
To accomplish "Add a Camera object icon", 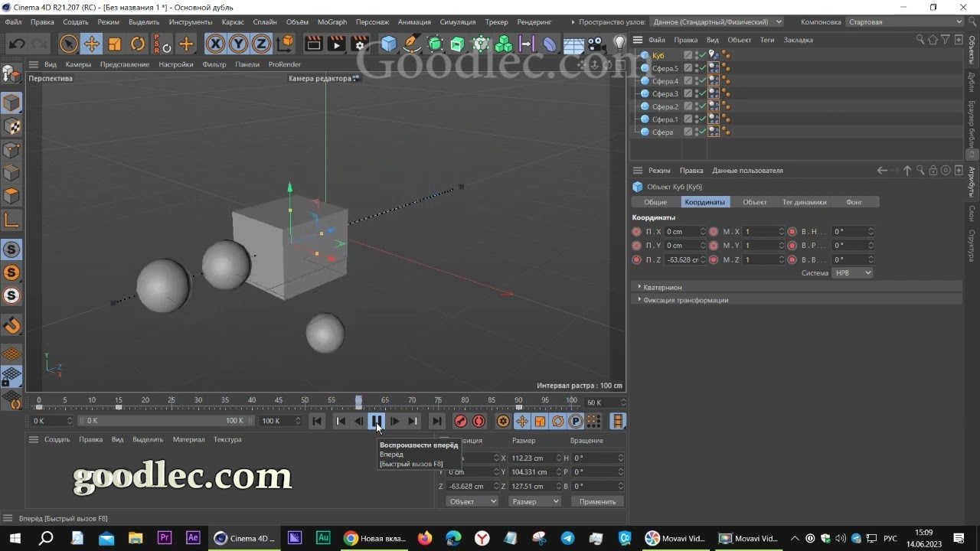I will click(596, 44).
